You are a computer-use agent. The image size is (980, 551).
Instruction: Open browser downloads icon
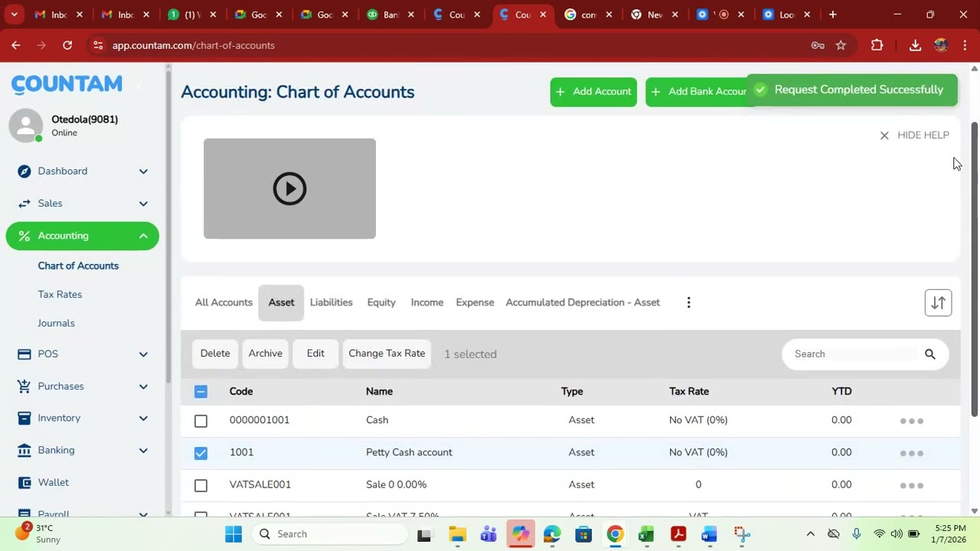tap(915, 45)
